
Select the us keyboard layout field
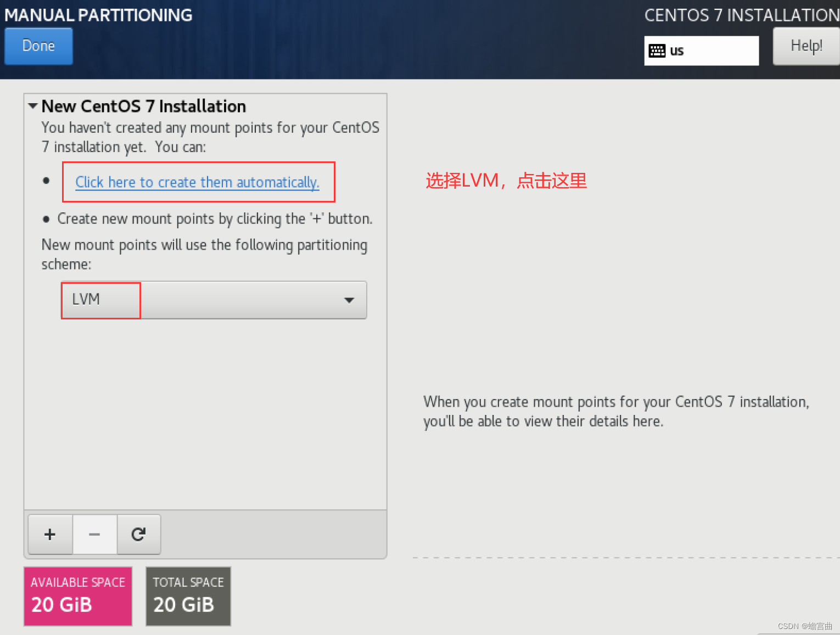(x=701, y=50)
